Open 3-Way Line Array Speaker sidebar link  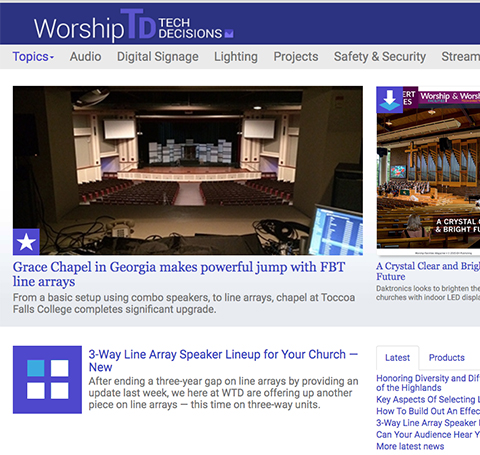point(428,423)
